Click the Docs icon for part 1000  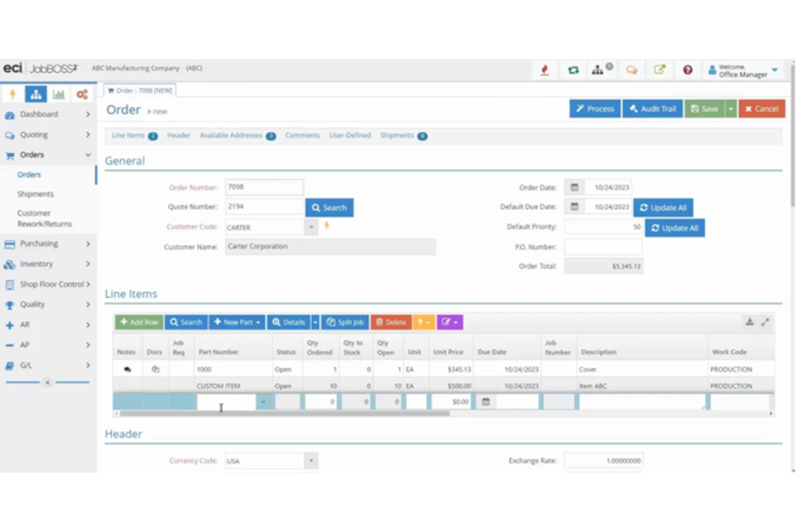coord(155,369)
